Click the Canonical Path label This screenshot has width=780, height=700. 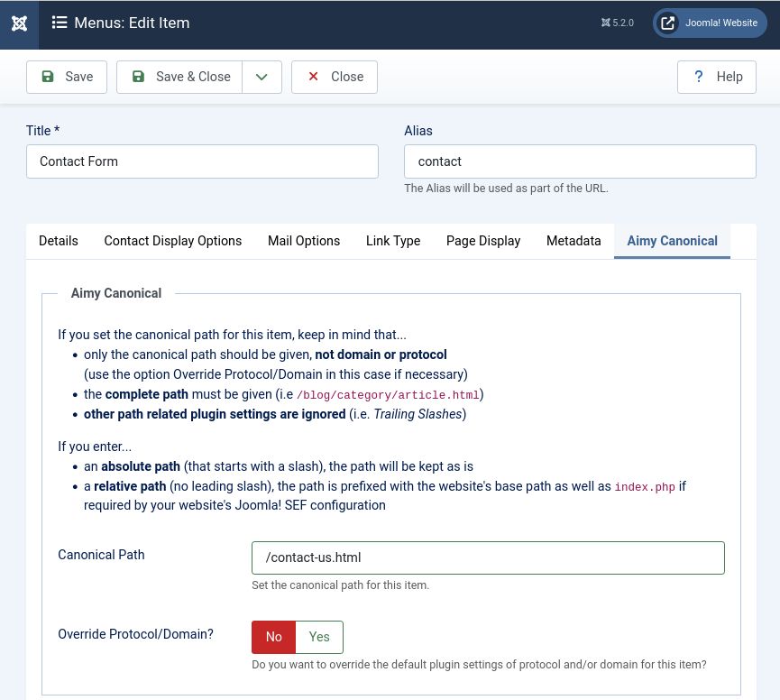[x=101, y=555]
